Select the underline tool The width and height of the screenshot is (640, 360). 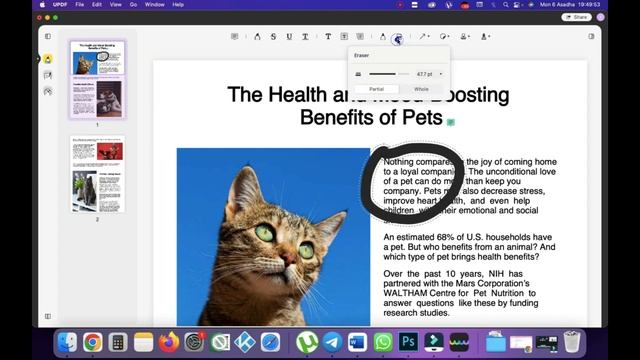point(289,36)
